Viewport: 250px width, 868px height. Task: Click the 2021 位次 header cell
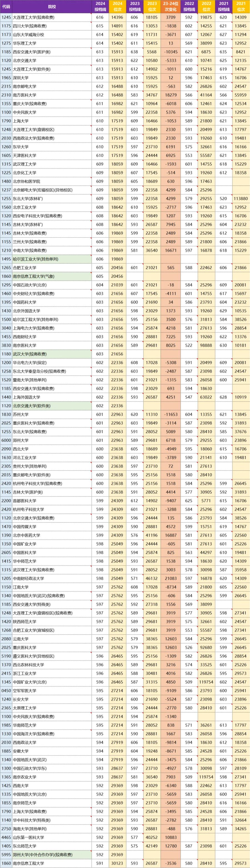click(x=241, y=6)
